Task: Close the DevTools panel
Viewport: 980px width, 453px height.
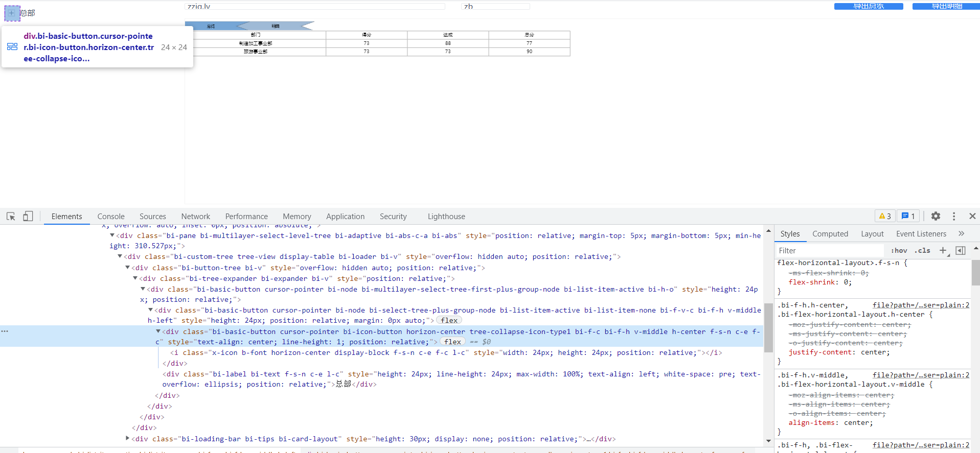Action: point(972,216)
